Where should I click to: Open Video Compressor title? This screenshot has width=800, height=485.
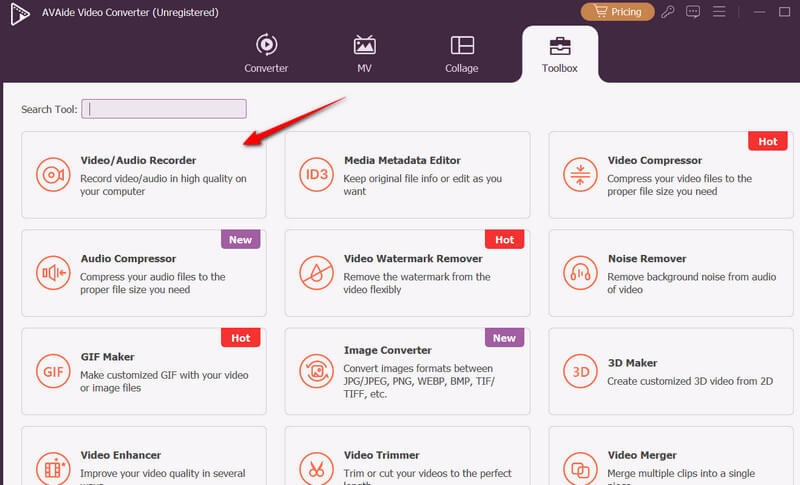click(655, 160)
